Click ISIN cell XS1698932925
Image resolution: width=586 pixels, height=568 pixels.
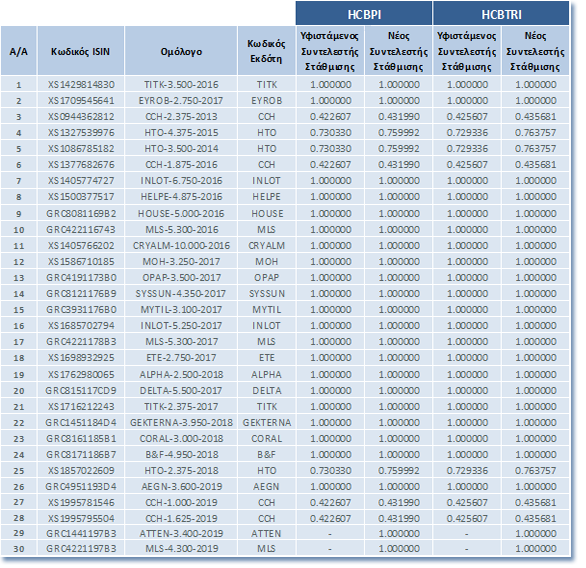82,359
